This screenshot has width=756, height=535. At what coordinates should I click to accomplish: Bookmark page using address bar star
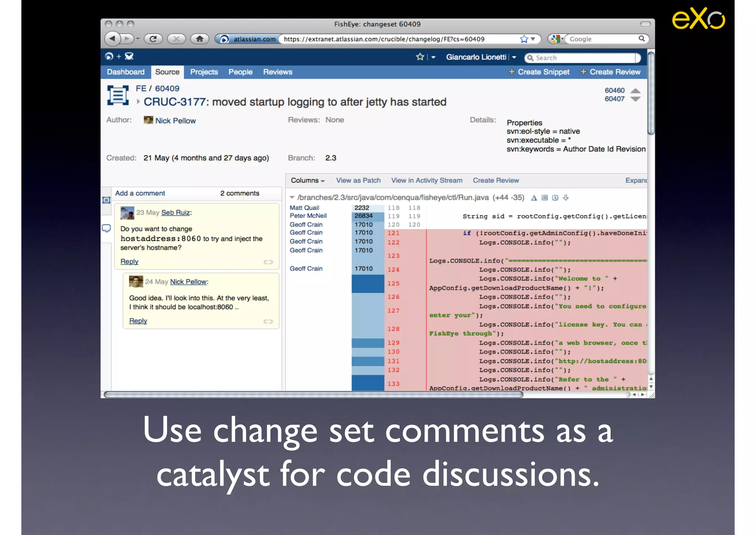tap(524, 39)
